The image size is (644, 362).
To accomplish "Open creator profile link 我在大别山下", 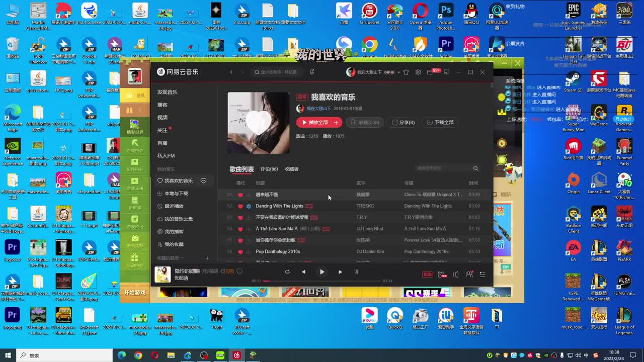I will (319, 108).
